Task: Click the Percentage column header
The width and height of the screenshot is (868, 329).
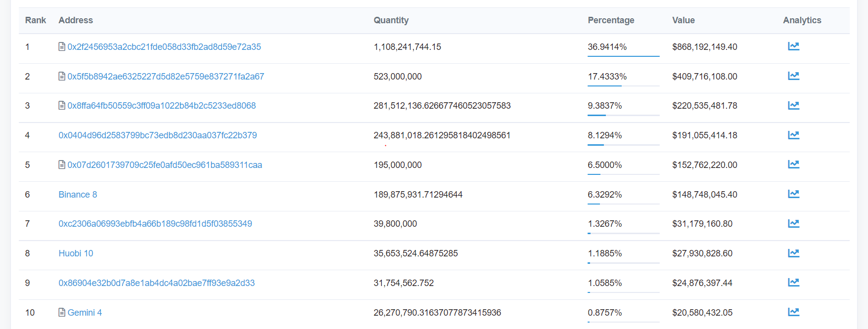Action: 611,20
